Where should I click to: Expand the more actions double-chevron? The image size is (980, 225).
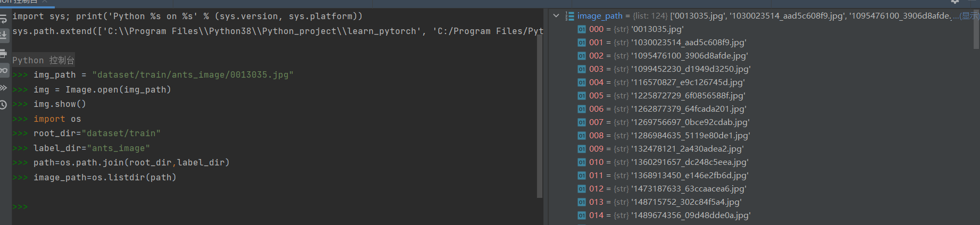[3, 88]
